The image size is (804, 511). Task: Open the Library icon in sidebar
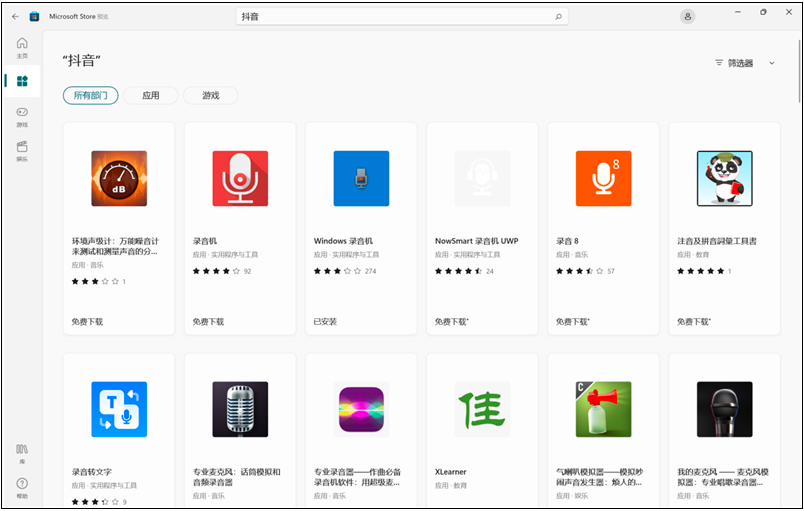22,452
